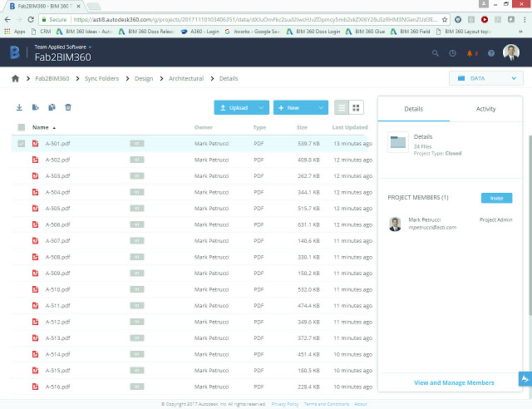Viewport: 532px width, 409px height.
Task: Open Privacy Policy footer link
Action: pyautogui.click(x=285, y=404)
